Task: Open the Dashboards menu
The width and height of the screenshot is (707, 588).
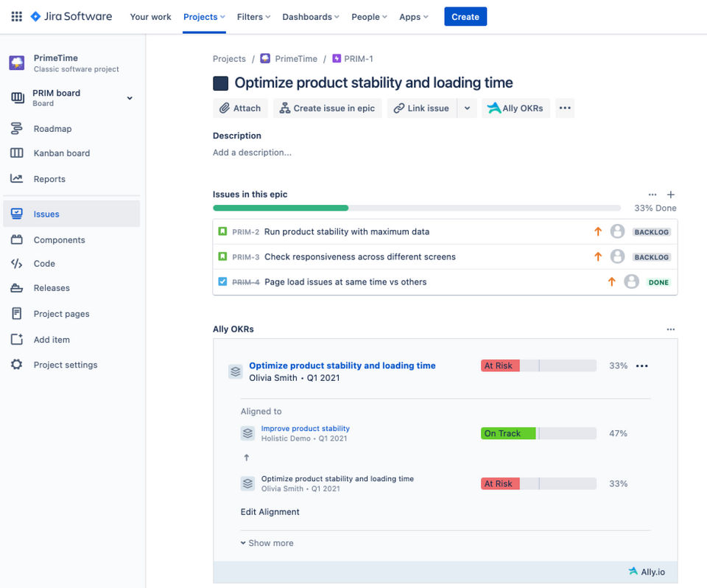Action: (x=310, y=17)
